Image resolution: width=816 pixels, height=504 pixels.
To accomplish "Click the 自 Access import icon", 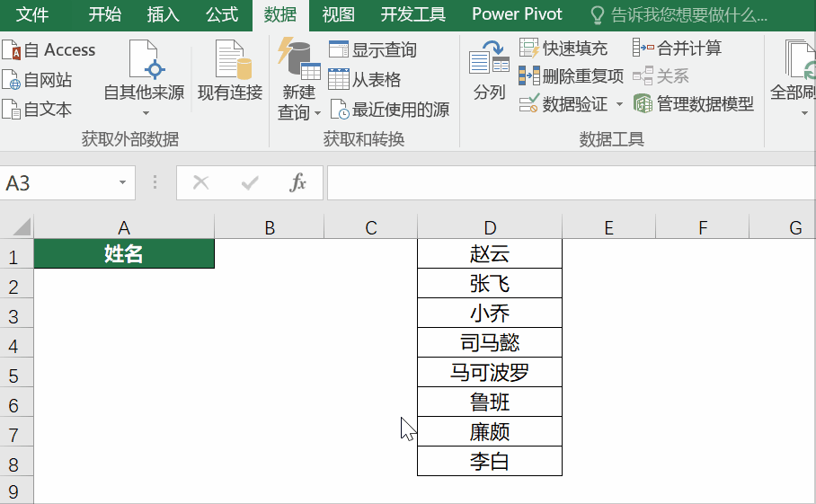I will [11, 50].
